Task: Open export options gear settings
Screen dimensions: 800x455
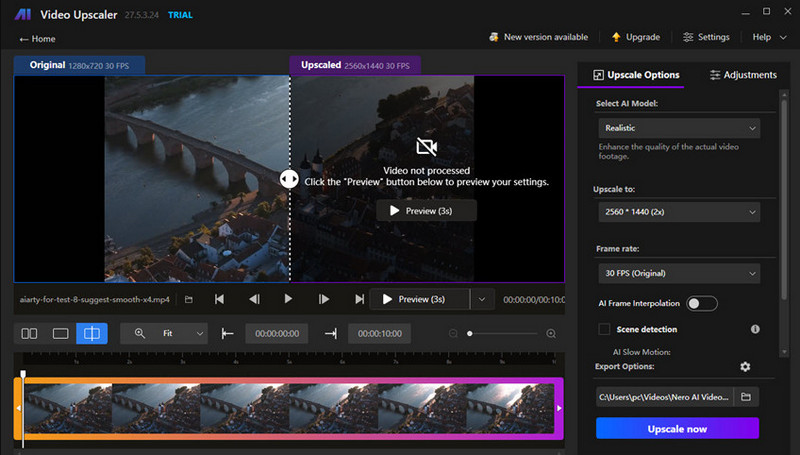Action: (745, 367)
